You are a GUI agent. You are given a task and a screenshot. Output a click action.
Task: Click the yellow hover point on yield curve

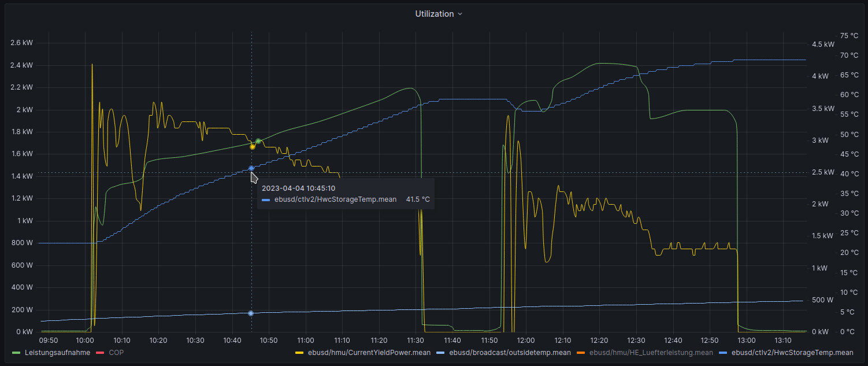pyautogui.click(x=253, y=147)
